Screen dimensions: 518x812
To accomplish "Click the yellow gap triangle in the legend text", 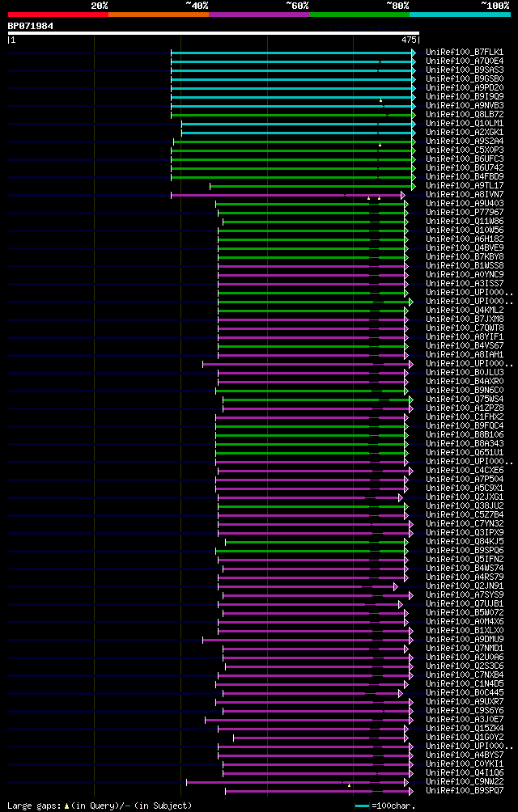I will (67, 806).
